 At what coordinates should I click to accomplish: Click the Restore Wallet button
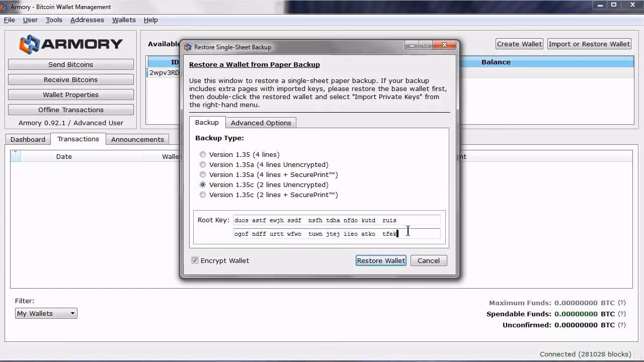click(x=381, y=260)
